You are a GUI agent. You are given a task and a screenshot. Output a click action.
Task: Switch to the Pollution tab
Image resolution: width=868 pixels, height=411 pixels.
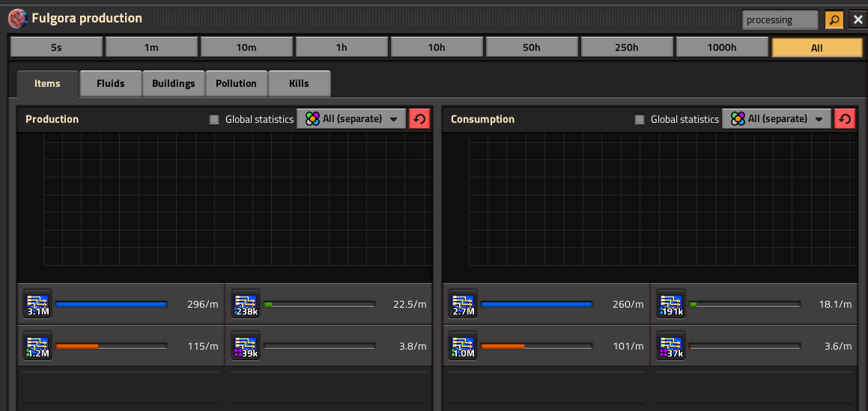click(x=236, y=84)
